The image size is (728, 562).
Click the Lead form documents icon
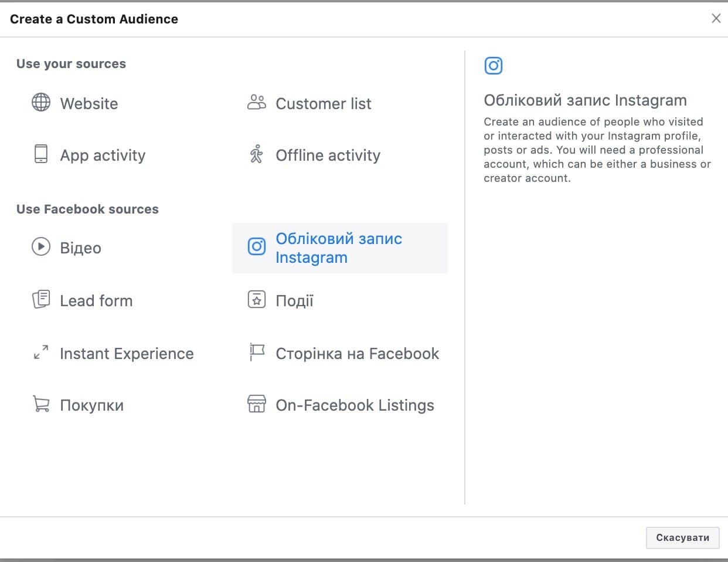[x=40, y=300]
